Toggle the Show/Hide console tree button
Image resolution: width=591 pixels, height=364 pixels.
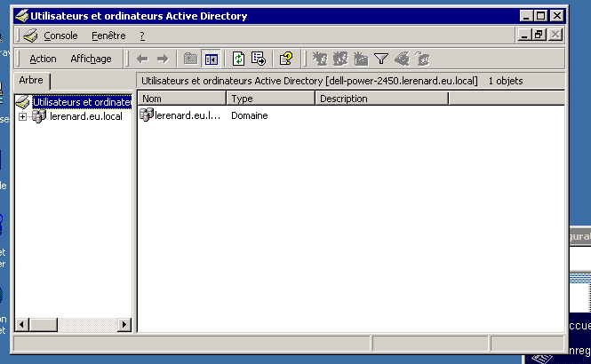click(x=212, y=59)
